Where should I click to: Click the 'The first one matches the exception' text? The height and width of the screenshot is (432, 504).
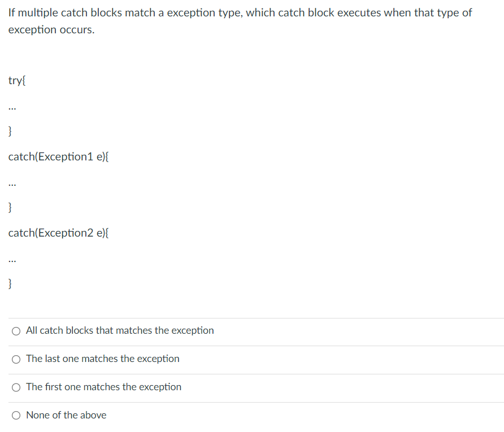(104, 387)
